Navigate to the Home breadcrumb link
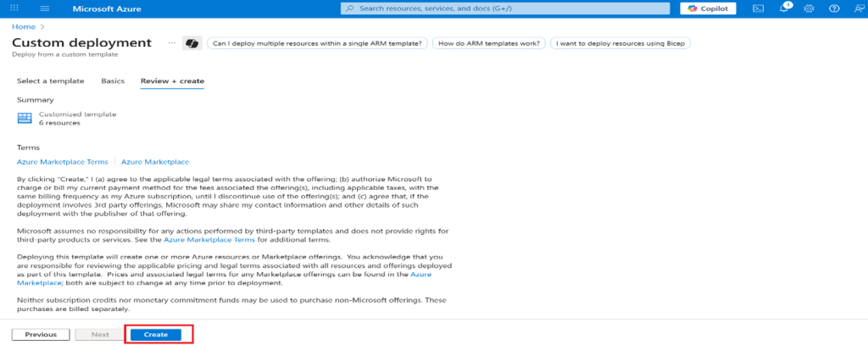Viewport: 868px width, 345px height. pyautogui.click(x=23, y=27)
